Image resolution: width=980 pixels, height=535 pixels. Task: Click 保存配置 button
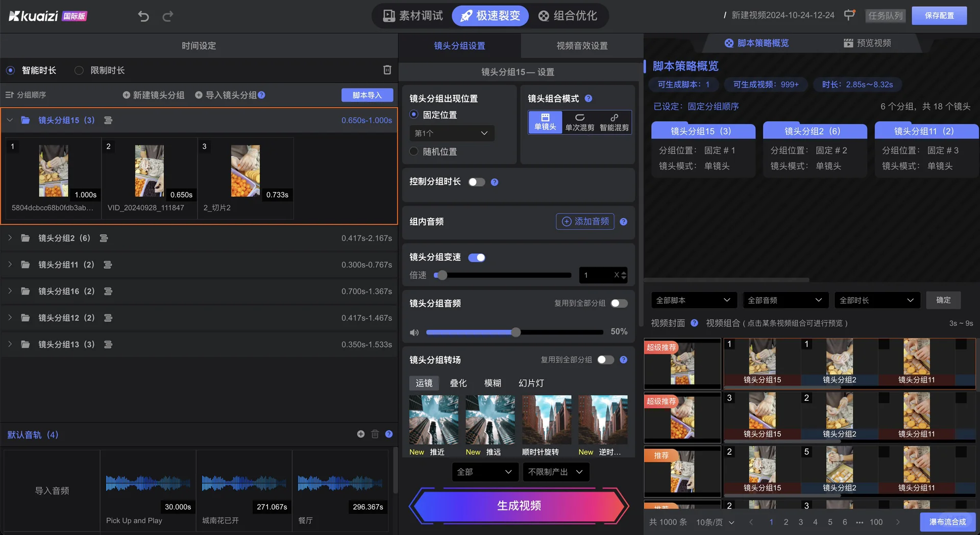939,16
